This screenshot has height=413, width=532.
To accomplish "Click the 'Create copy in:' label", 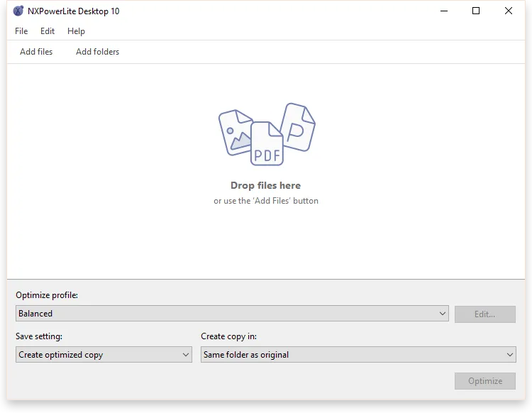I will pos(228,336).
